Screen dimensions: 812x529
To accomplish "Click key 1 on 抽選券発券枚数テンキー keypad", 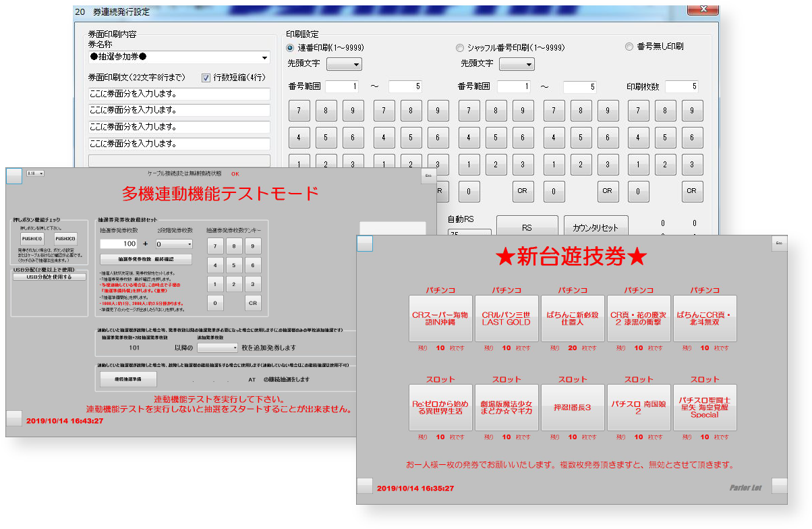I will [214, 284].
